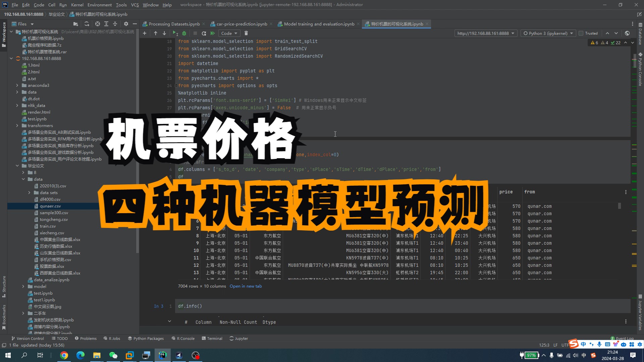Add a new cell in the notebook toolbar
Image resolution: width=644 pixels, height=362 pixels.
pos(145,33)
